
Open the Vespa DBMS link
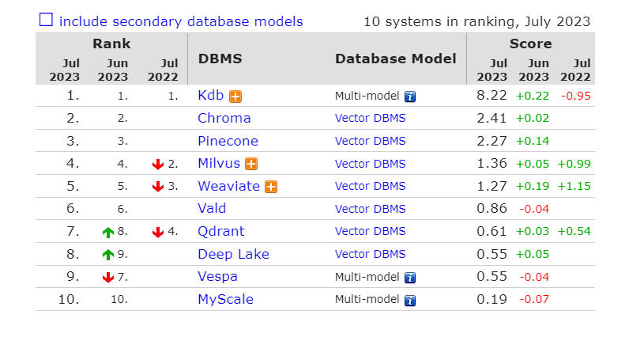(x=217, y=277)
